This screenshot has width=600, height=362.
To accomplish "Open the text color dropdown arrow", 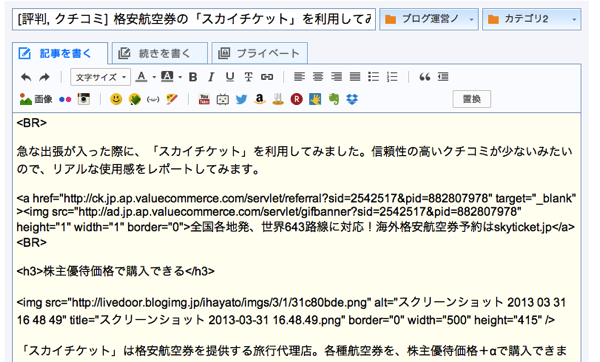I will tap(154, 77).
